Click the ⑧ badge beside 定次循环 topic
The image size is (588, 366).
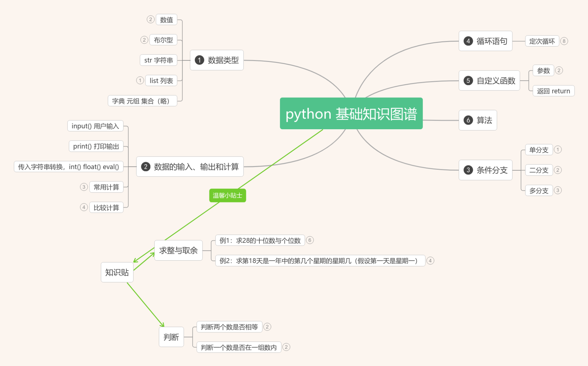click(564, 41)
